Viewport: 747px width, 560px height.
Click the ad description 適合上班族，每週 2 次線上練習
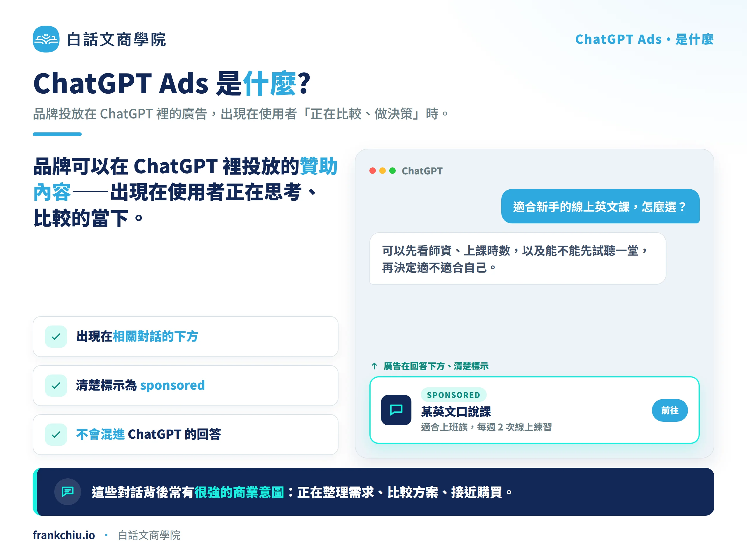(x=486, y=427)
